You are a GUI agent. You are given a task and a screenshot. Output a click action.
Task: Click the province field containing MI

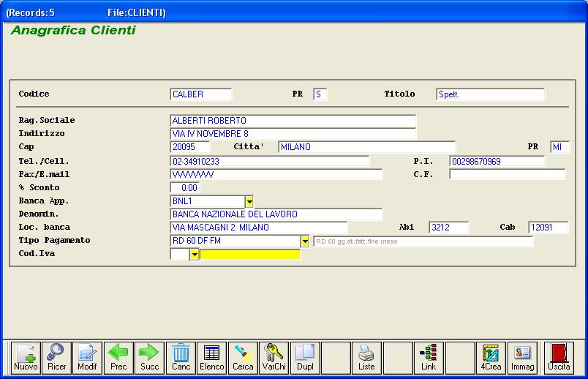560,147
